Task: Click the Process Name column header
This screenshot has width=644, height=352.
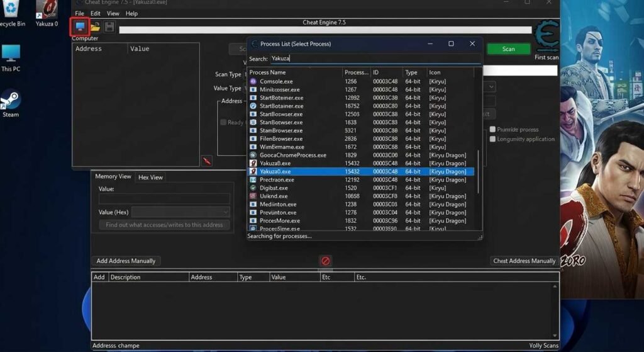Action: [295, 72]
